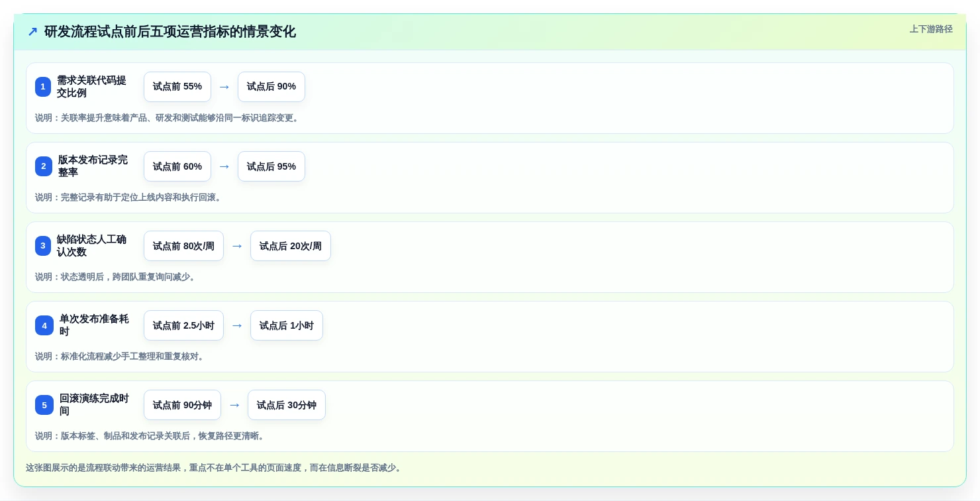Click the 试点前 2.5小时 chip
Screen dimensions: 980x501
point(183,325)
